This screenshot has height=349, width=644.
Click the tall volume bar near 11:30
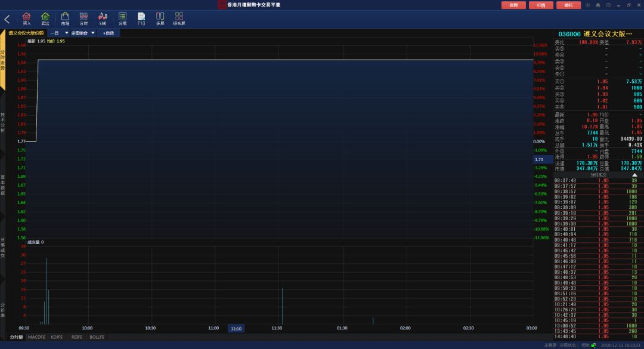coord(283,306)
